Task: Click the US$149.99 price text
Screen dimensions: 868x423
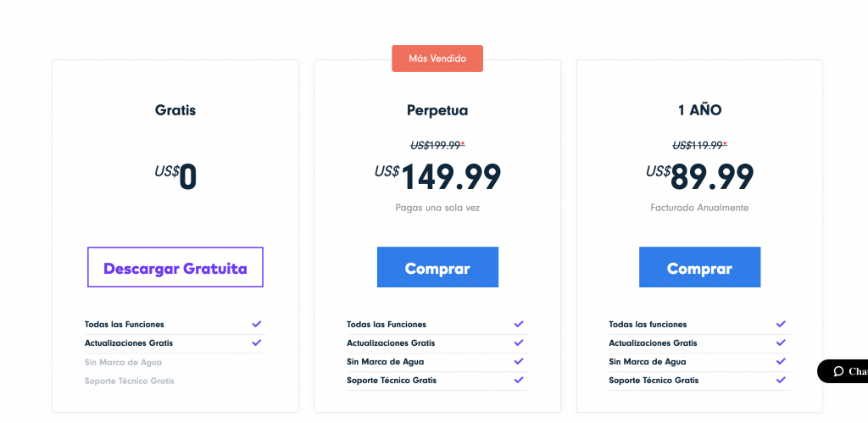Action: click(x=437, y=176)
